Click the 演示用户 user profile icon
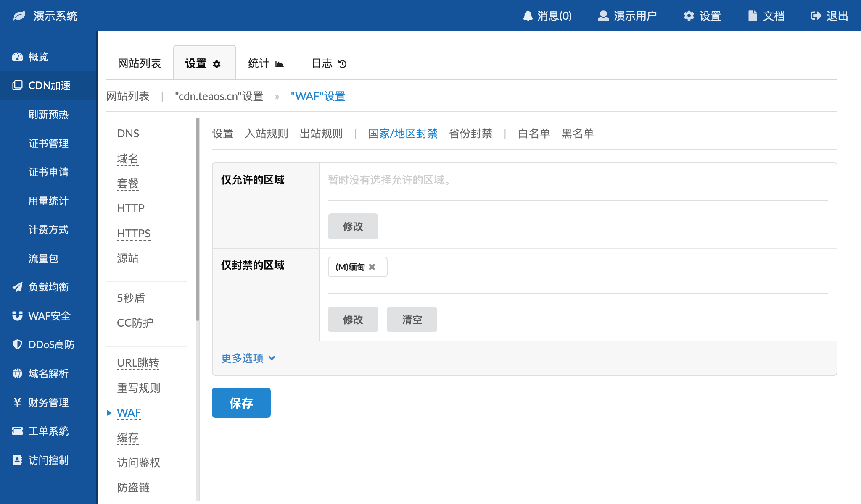The width and height of the screenshot is (861, 504). (x=603, y=16)
